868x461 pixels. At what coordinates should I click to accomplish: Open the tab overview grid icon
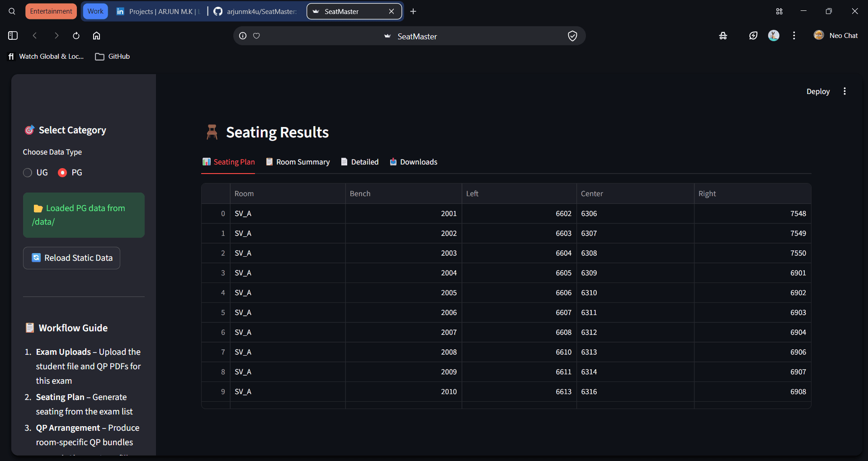pos(779,11)
